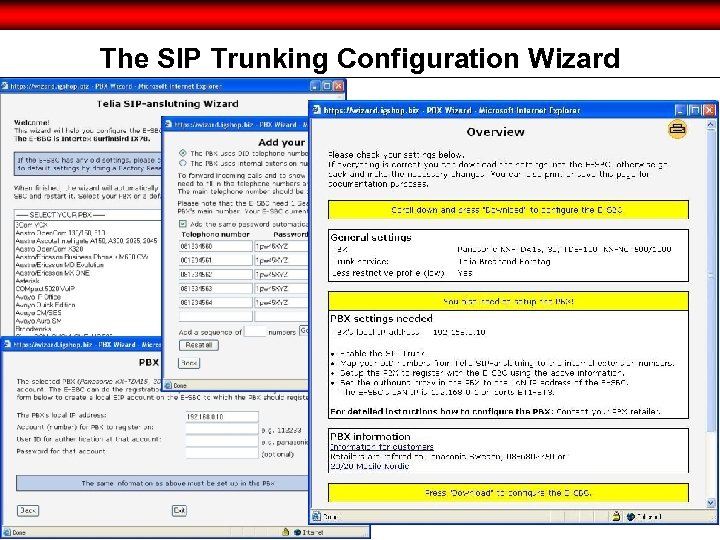The image size is (720, 540).
Task: Minimize the Overview PBX Wizard window
Action: pyautogui.click(x=681, y=110)
